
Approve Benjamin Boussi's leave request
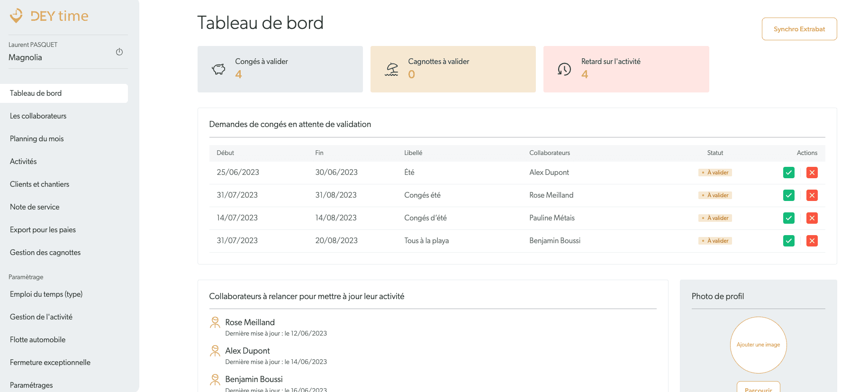coord(789,241)
